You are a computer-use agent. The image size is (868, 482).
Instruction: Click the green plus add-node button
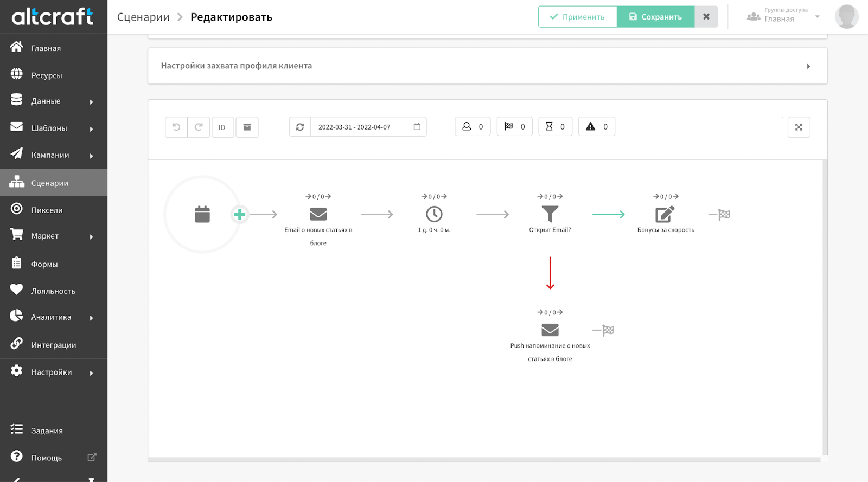[x=240, y=215]
